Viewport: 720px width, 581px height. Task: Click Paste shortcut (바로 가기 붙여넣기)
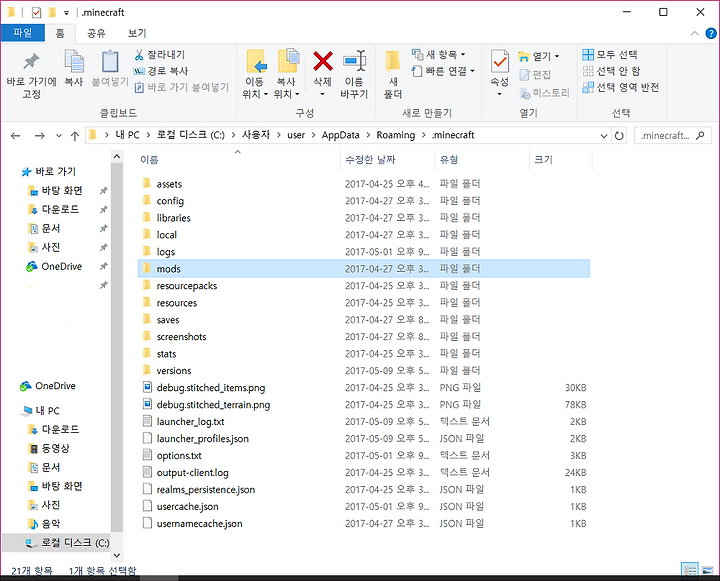click(181, 87)
